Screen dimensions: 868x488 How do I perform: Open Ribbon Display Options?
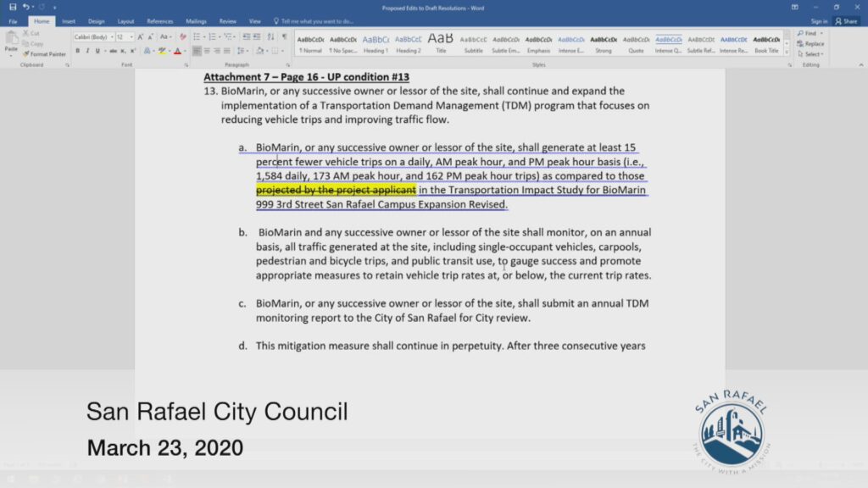pyautogui.click(x=795, y=7)
